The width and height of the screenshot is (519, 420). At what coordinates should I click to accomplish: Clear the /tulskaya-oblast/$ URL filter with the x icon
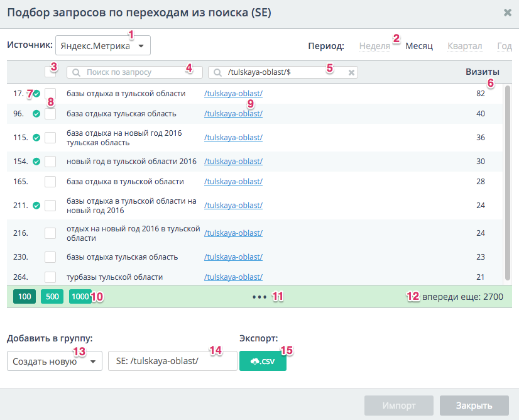(352, 72)
